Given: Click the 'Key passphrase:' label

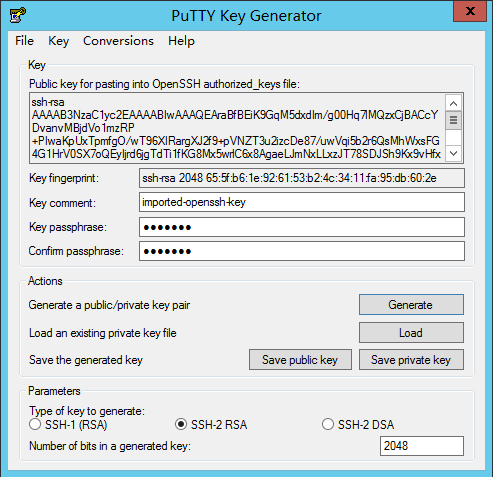Looking at the screenshot, I should pyautogui.click(x=68, y=227).
